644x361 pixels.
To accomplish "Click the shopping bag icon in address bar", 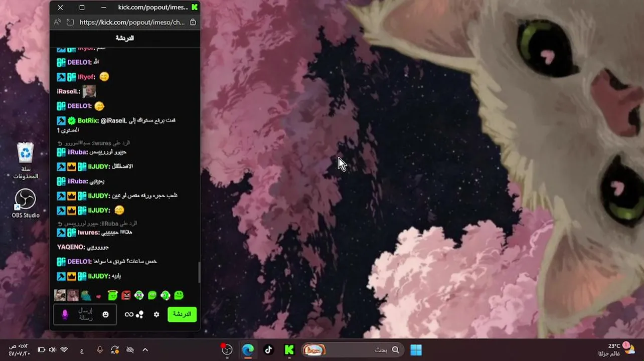I will 193,22.
